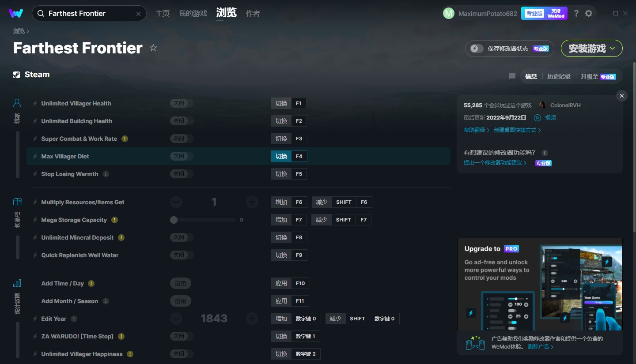This screenshot has height=364, width=636.
Task: Click the 专业版 upgrade button in header
Action: tap(534, 13)
